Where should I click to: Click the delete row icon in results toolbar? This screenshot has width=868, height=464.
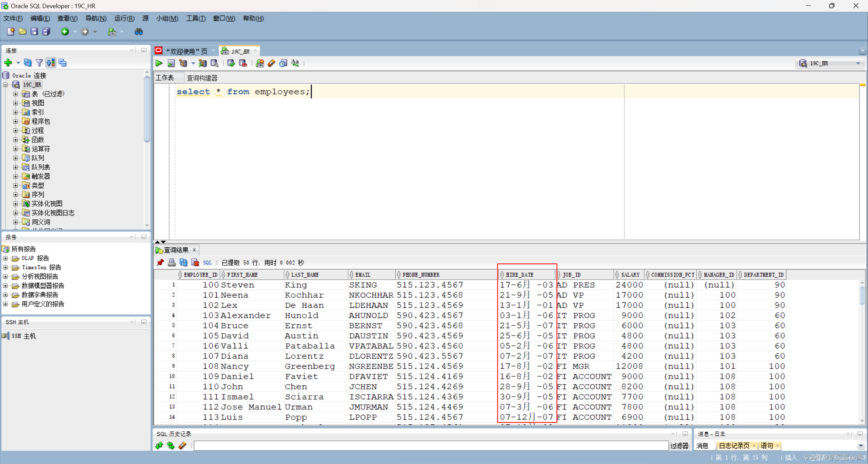point(195,262)
